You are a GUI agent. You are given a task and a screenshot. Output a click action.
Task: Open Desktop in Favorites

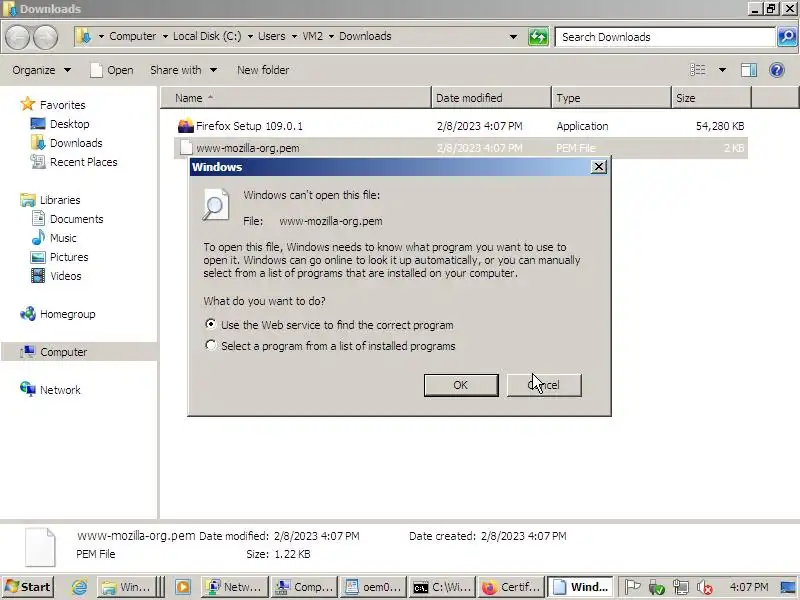[x=69, y=124]
